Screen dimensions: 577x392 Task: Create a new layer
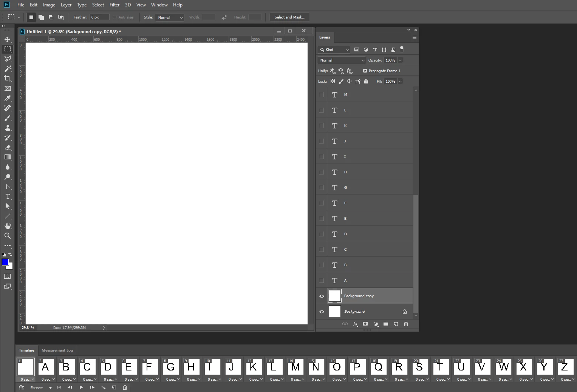[396, 324]
